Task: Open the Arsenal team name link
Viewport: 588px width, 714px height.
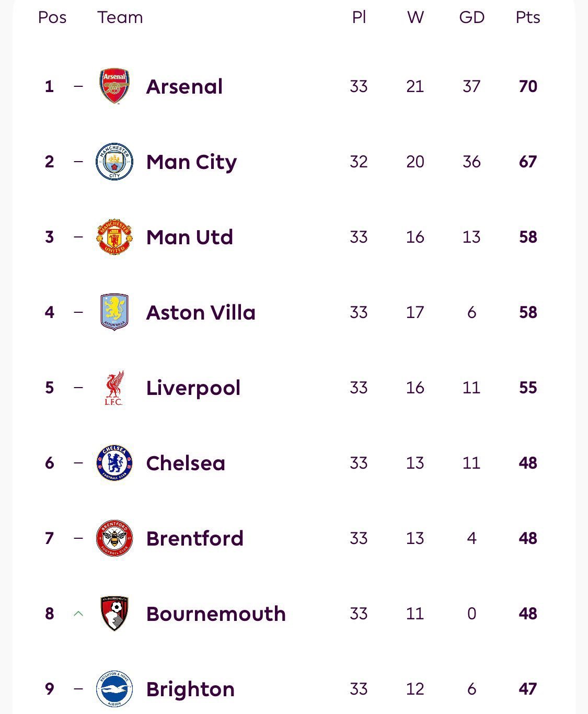Action: pos(185,86)
